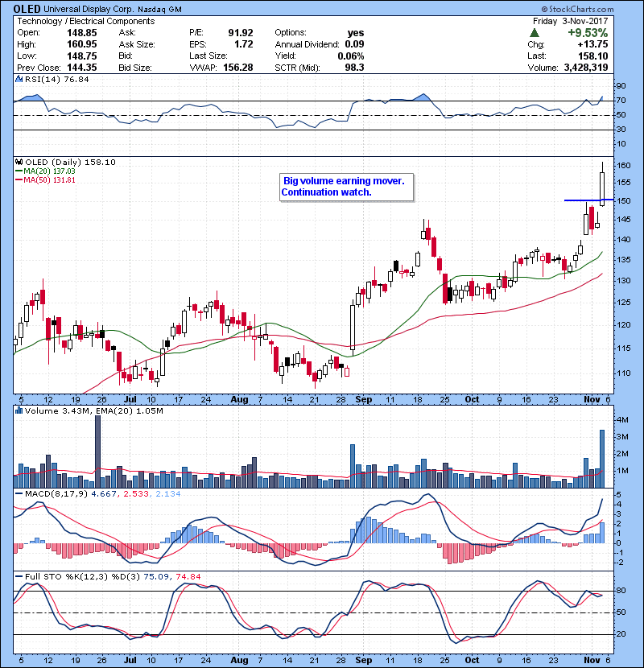Click the VWAP value 156.28
Viewport: 644px width, 668px height.
coord(238,68)
